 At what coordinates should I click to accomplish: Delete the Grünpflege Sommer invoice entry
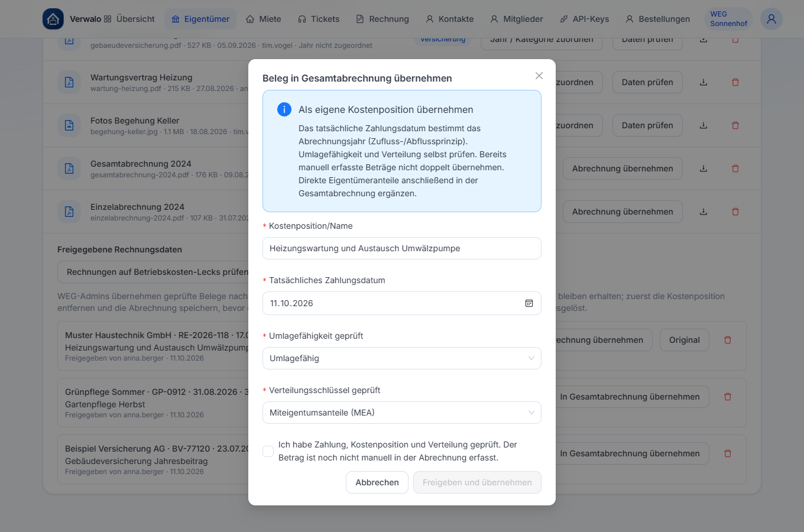pos(728,397)
